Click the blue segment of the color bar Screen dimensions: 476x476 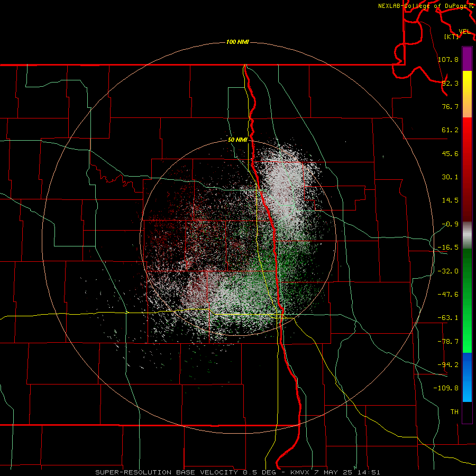pyautogui.click(x=467, y=377)
